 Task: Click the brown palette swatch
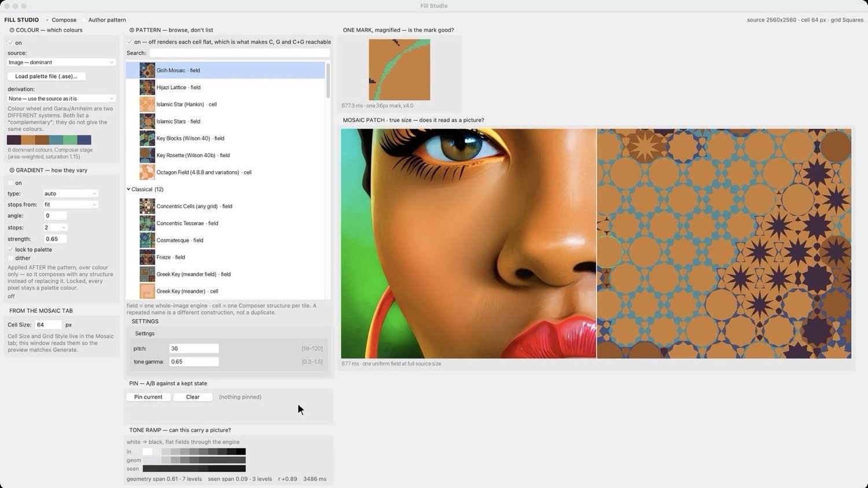(42, 140)
